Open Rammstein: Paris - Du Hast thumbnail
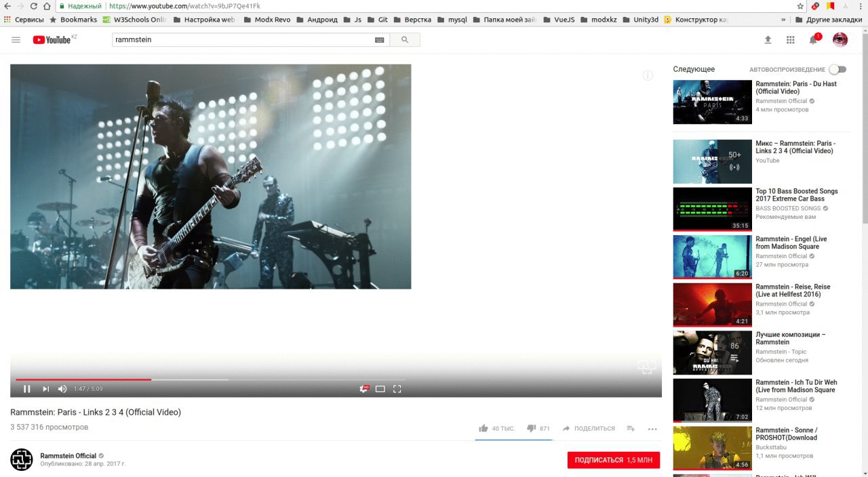868x477 pixels. click(x=712, y=102)
